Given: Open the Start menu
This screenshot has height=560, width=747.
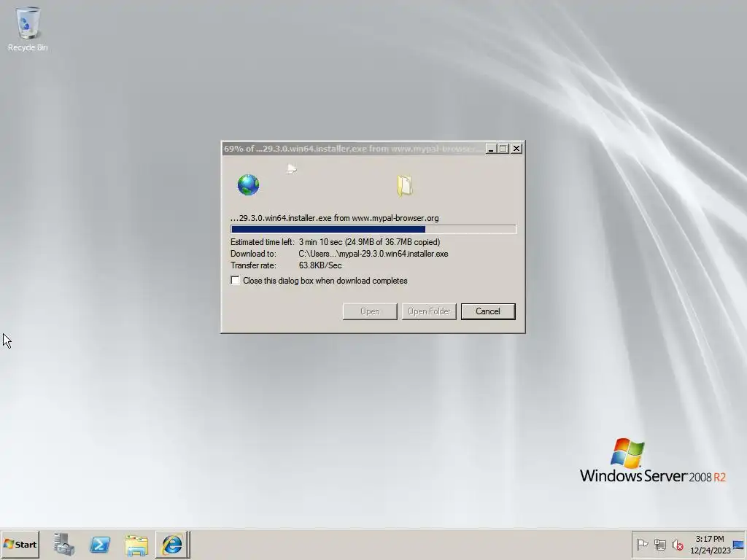Looking at the screenshot, I should 20,544.
